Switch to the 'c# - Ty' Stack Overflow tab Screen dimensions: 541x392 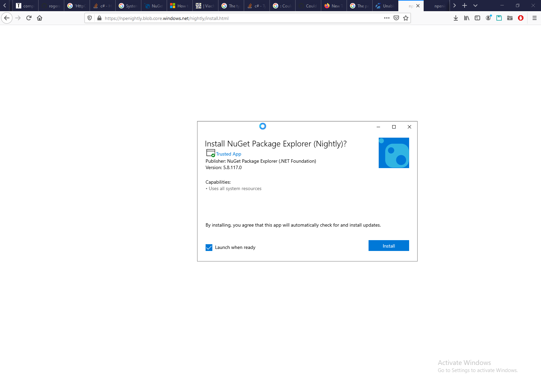(x=257, y=6)
